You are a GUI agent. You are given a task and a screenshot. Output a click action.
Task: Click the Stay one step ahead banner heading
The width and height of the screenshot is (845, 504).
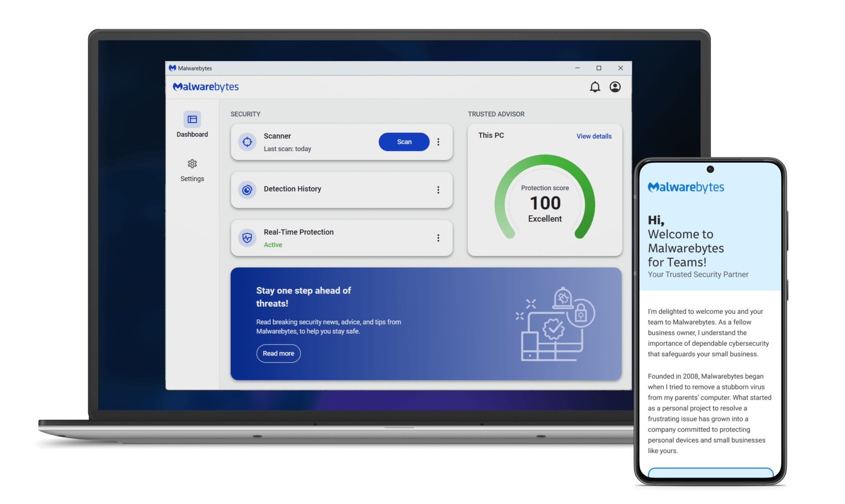coord(303,297)
